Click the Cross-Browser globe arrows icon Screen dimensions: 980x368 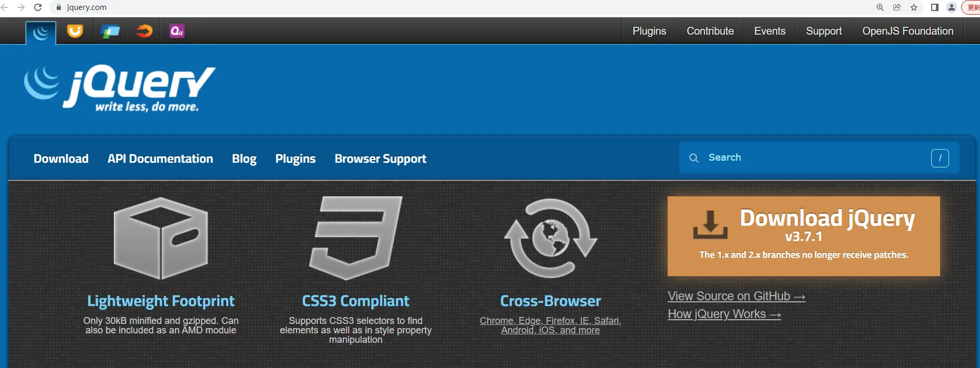(551, 238)
